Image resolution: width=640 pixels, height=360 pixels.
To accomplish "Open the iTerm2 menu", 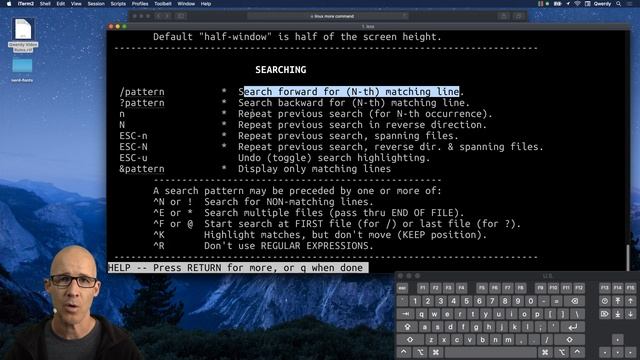I will (x=26, y=4).
